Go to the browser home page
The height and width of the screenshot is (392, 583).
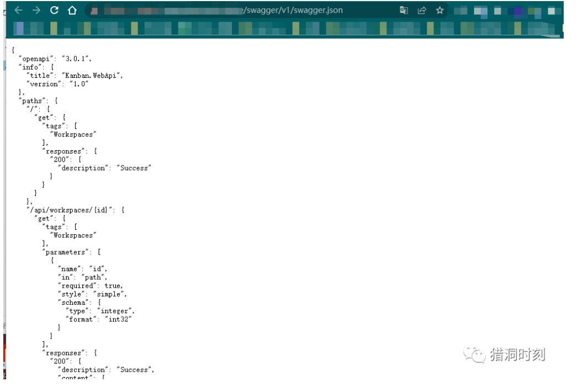point(72,10)
